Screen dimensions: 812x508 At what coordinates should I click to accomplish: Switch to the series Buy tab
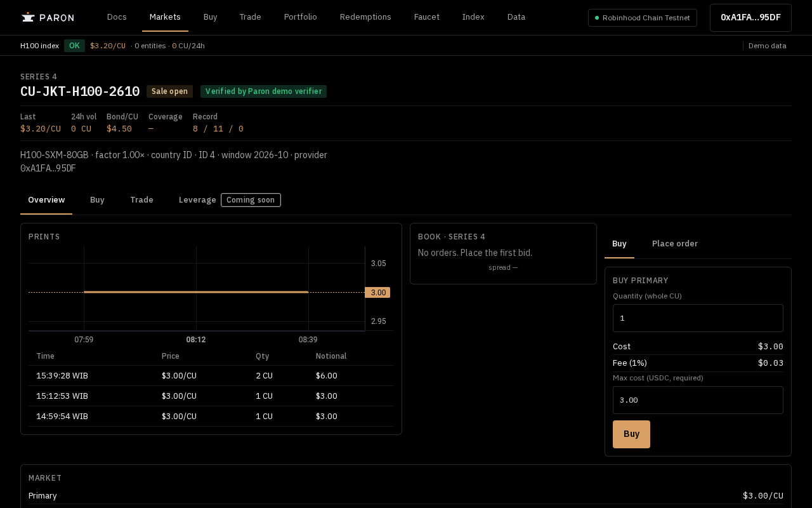pos(97,200)
